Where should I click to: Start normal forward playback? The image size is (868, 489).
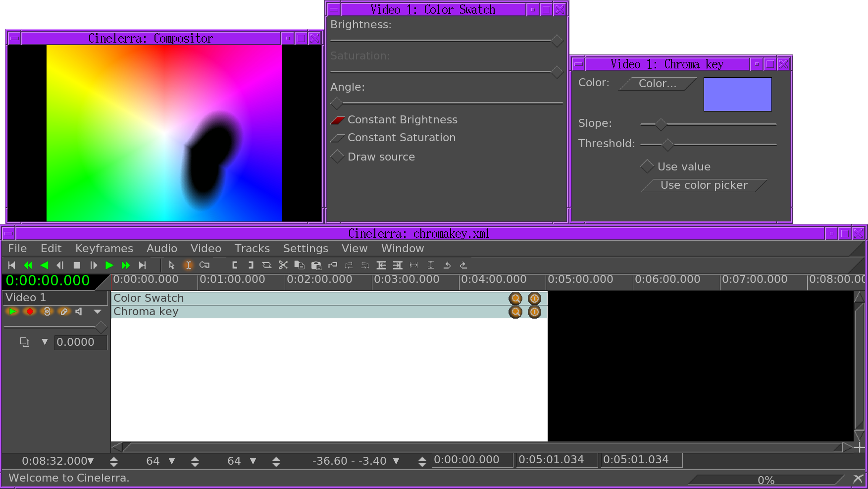109,266
